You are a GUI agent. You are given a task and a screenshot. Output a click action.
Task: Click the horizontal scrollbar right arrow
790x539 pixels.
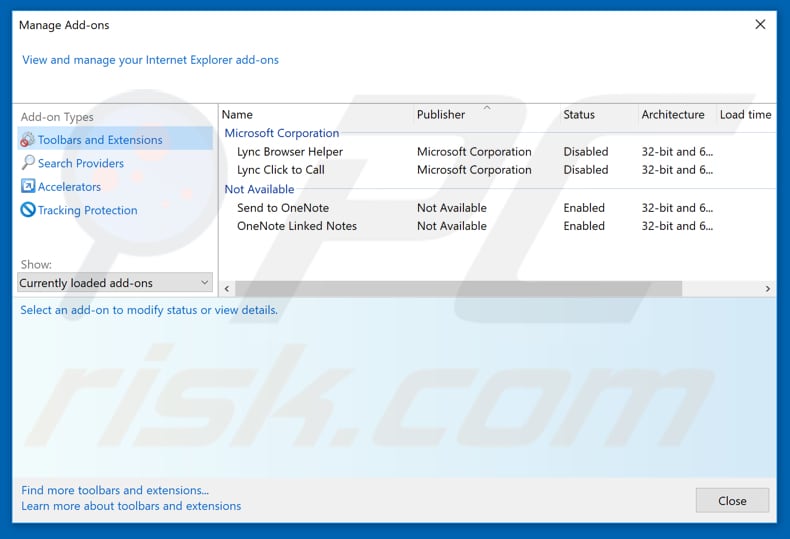(x=767, y=289)
